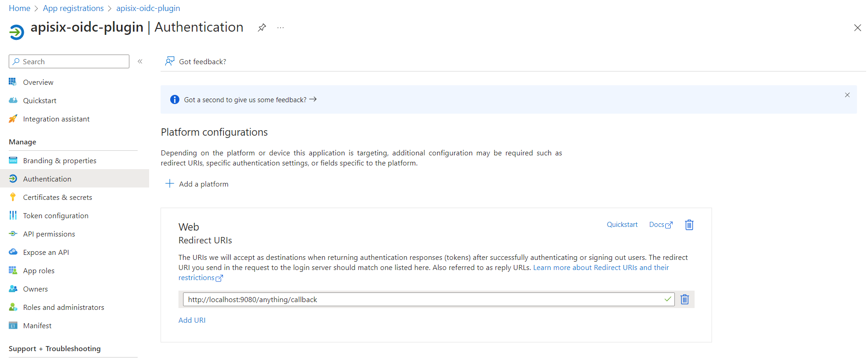This screenshot has height=358, width=868.
Task: Click the Owners people icon
Action: (x=13, y=289)
